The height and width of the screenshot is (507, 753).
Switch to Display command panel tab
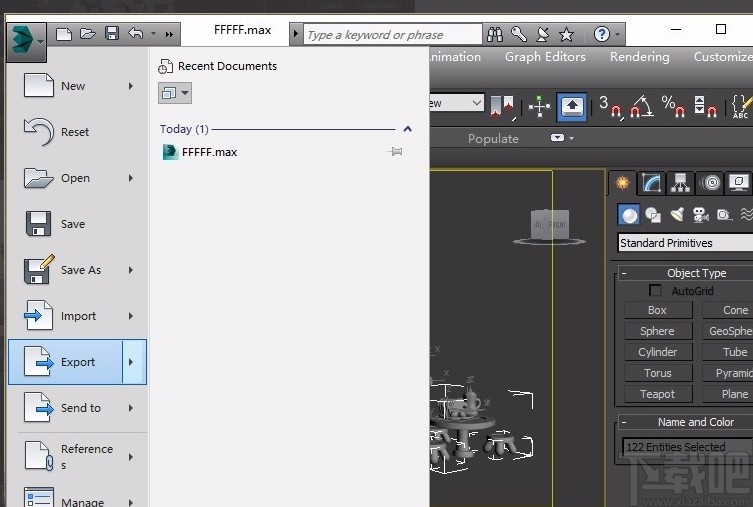click(739, 183)
